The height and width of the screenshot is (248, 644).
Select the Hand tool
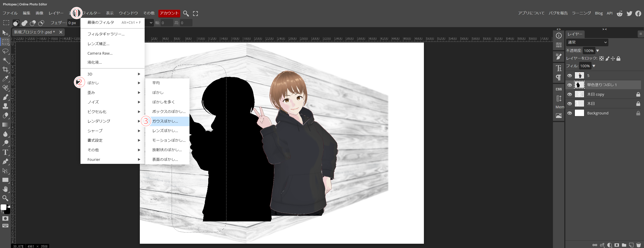pos(6,189)
